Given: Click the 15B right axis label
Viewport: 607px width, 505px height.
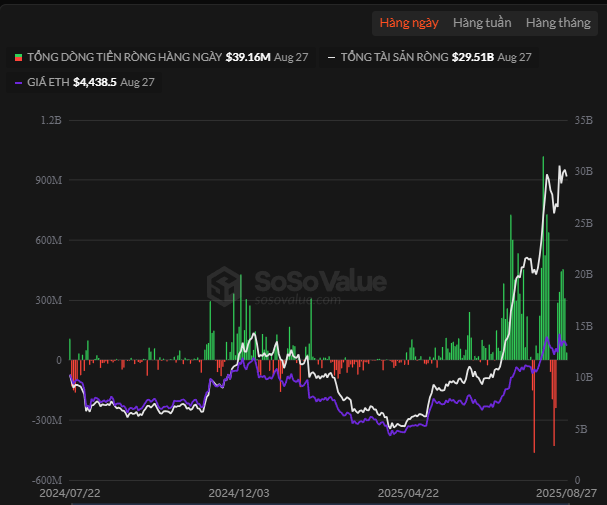Looking at the screenshot, I should coord(583,326).
